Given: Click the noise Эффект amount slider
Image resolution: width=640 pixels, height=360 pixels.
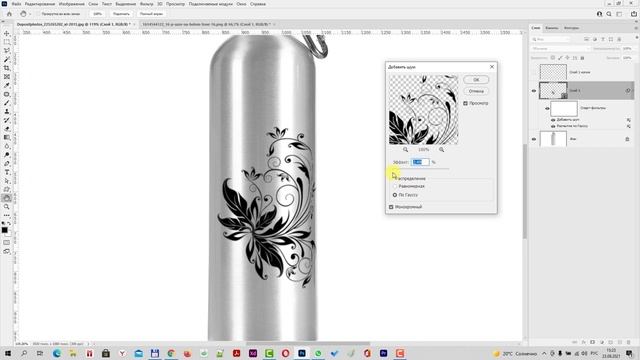Looking at the screenshot, I should 421,169.
